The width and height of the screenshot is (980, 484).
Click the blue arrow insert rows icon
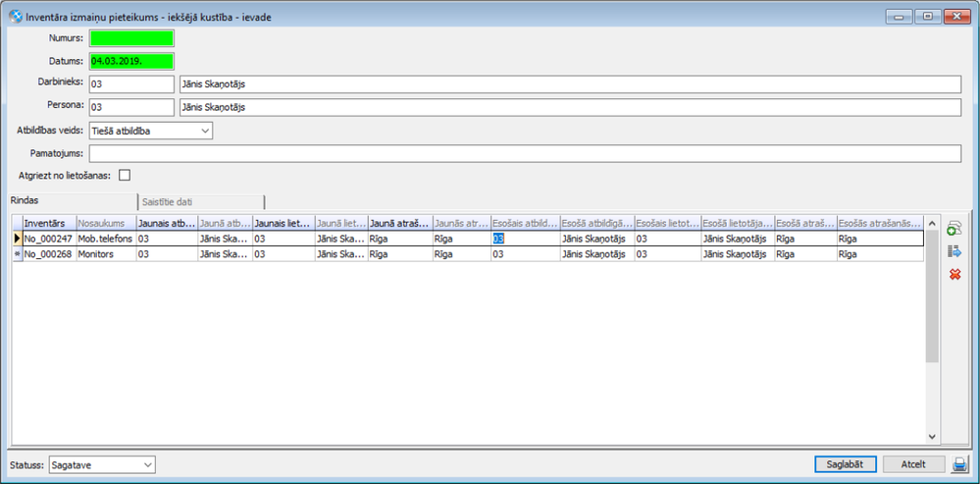pos(954,252)
